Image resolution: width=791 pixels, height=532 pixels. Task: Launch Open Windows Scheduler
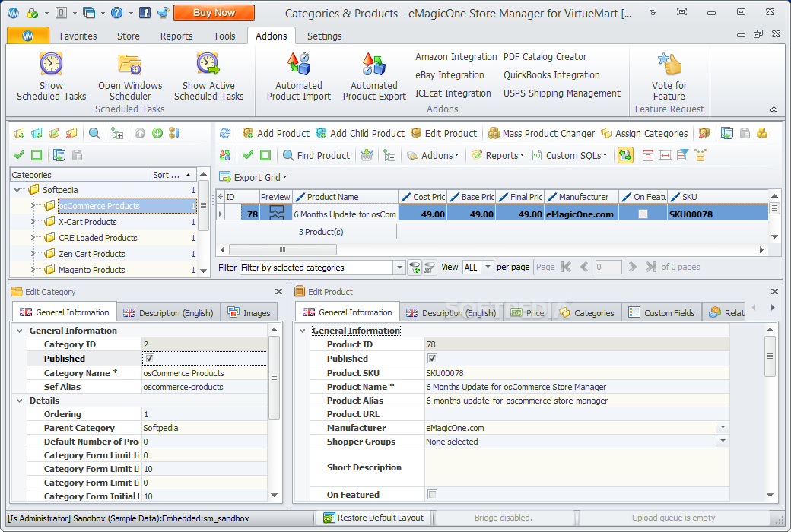130,77
